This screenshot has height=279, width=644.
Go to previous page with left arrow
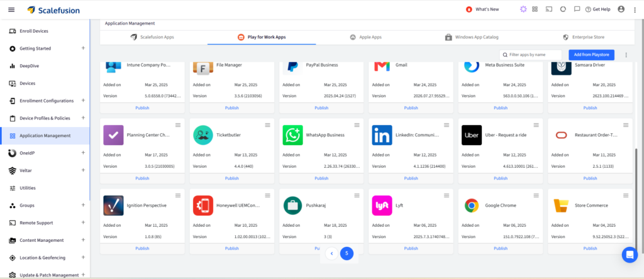click(331, 254)
